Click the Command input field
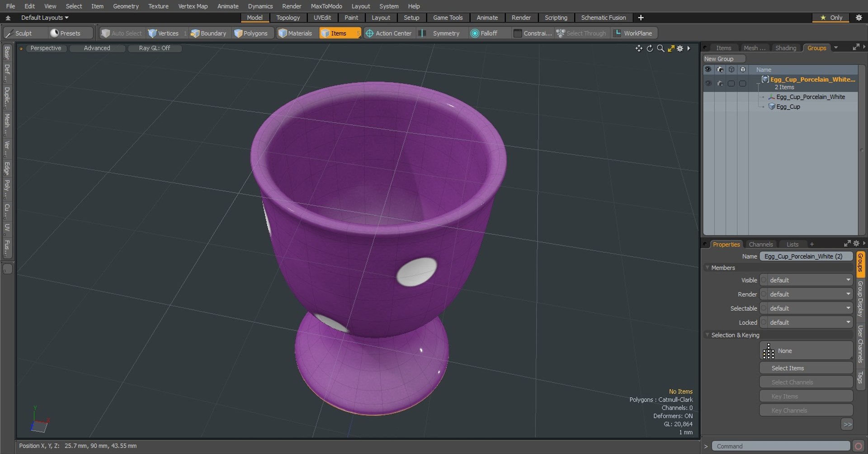This screenshot has width=868, height=454. point(781,446)
